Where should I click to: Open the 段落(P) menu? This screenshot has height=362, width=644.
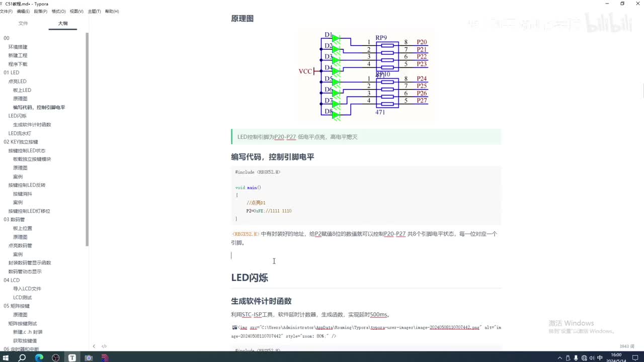[x=41, y=11]
